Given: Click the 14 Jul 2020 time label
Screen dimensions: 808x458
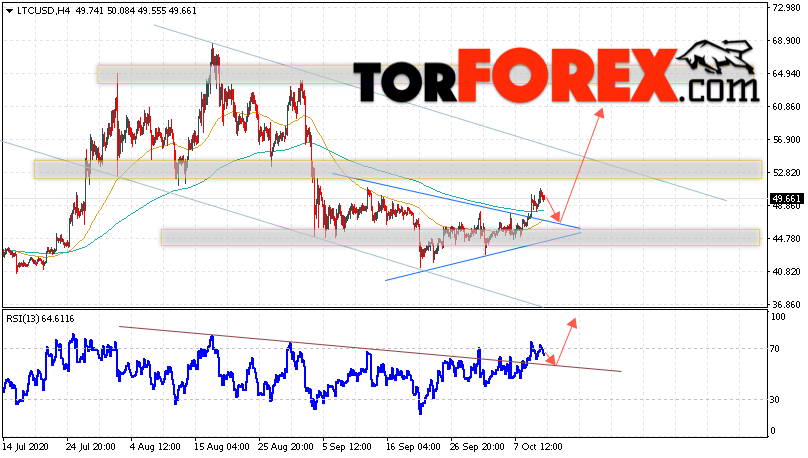Looking at the screenshot, I should 25,446.
